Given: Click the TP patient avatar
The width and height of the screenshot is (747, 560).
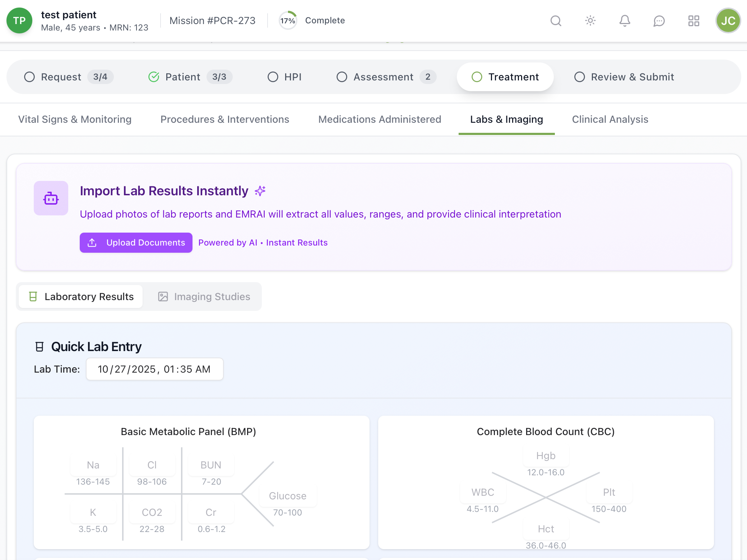Looking at the screenshot, I should [x=19, y=21].
